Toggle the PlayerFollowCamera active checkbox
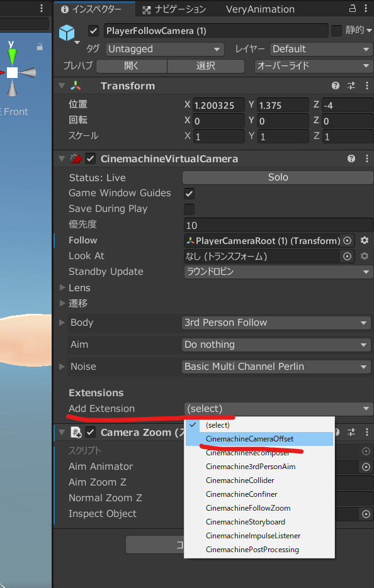The image size is (374, 588). (93, 31)
